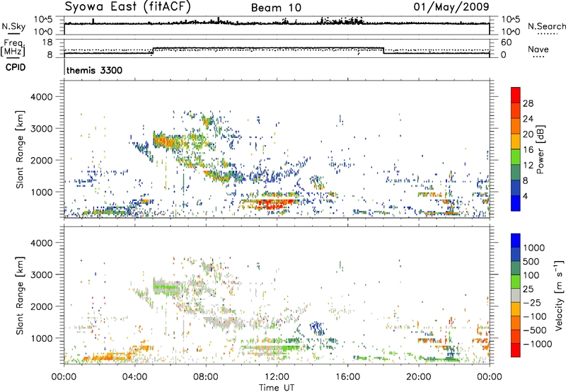Click the date '01/May/2009'
The image size is (566, 392).
pyautogui.click(x=451, y=6)
